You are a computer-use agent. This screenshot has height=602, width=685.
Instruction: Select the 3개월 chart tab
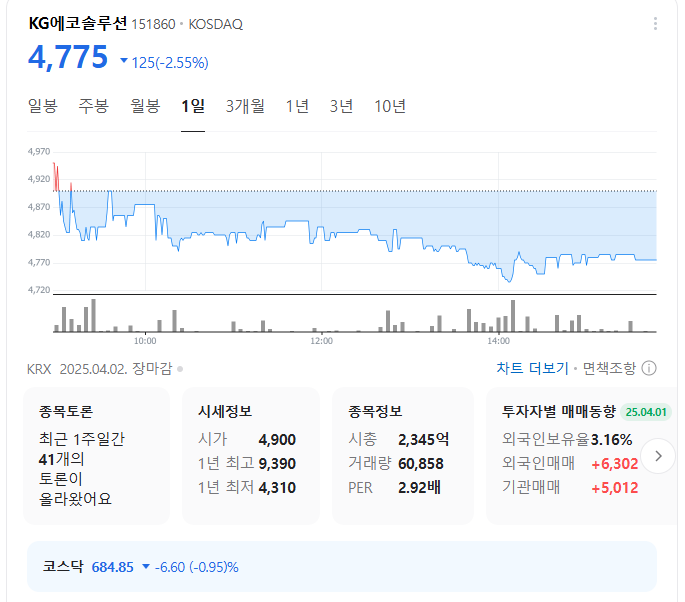(245, 106)
